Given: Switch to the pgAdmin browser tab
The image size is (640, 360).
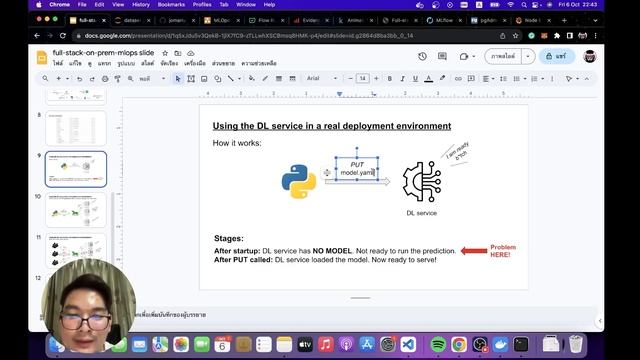Looking at the screenshot, I should (489, 20).
